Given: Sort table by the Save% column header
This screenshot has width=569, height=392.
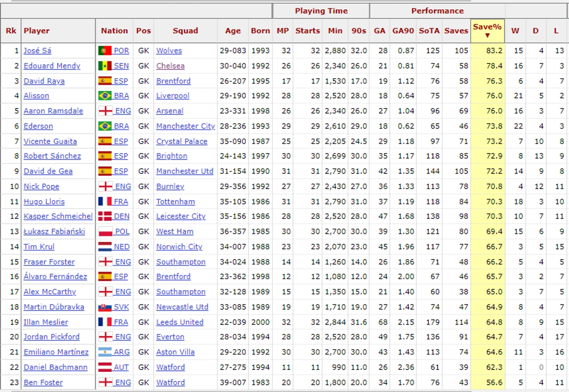Looking at the screenshot, I should (487, 30).
